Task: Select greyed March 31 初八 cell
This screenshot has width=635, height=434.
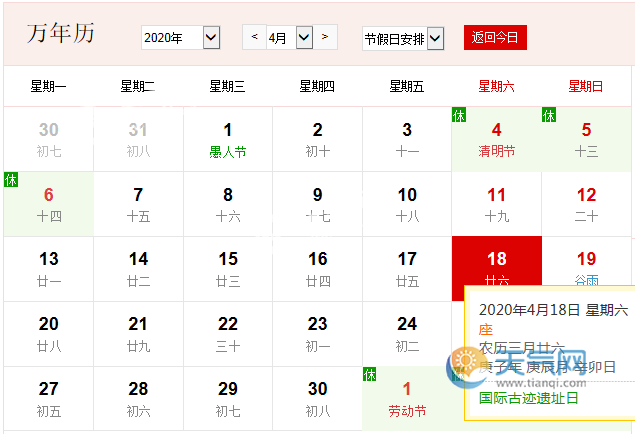Action: click(139, 139)
